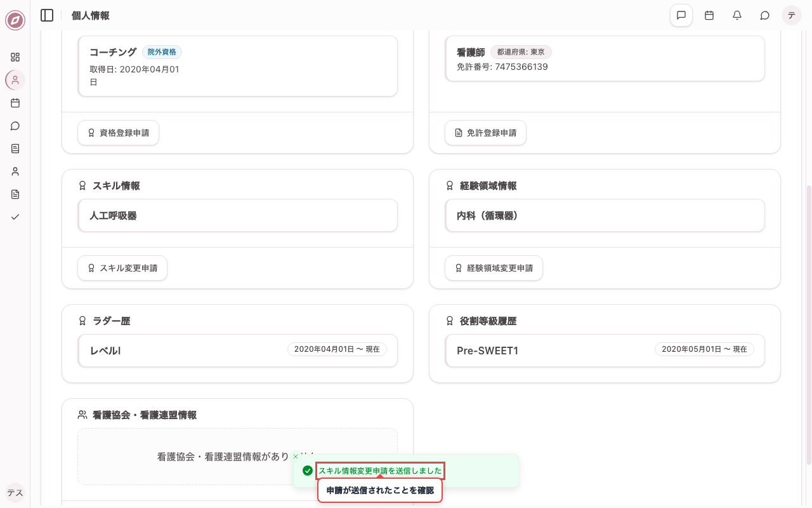812x508 pixels.
Task: Select the 看護師 license card
Action: [x=605, y=58]
